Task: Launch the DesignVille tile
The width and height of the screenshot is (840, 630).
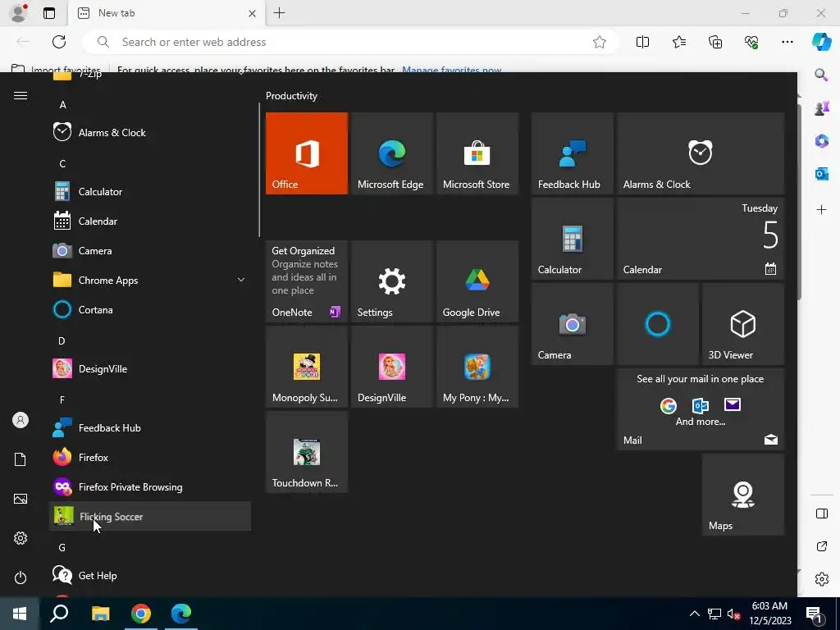Action: click(391, 367)
